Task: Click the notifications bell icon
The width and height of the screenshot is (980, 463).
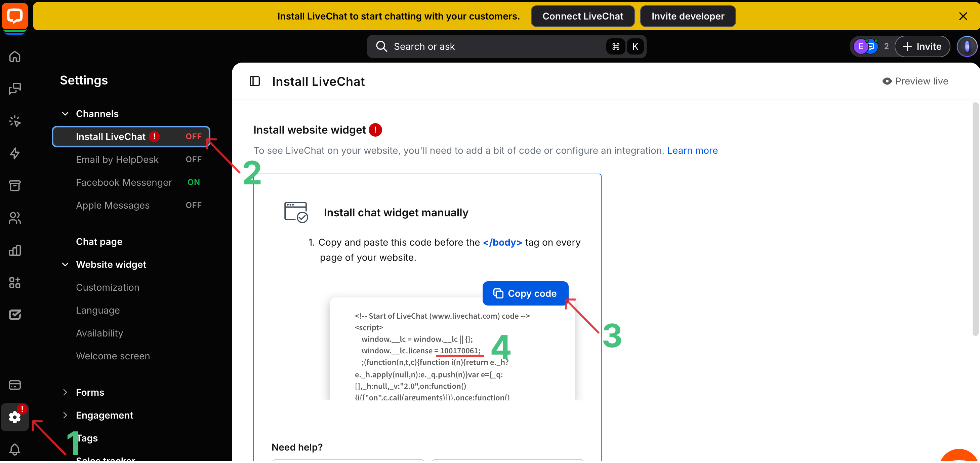Action: coord(14,449)
